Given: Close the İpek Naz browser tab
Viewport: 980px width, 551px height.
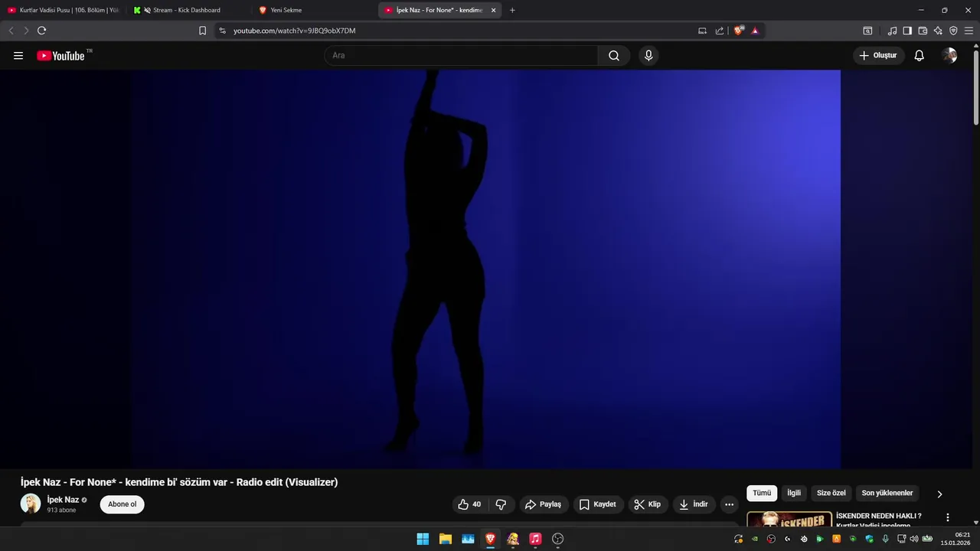Looking at the screenshot, I should click(x=493, y=10).
